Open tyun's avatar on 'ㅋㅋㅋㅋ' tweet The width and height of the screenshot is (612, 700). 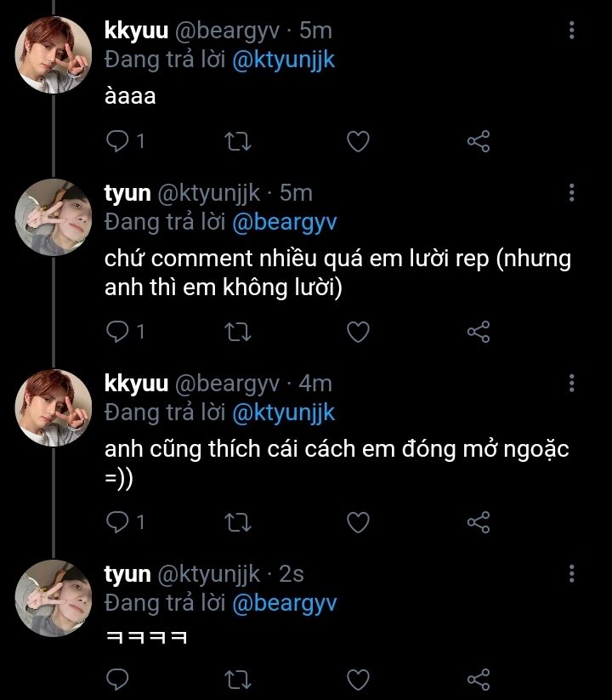(53, 597)
